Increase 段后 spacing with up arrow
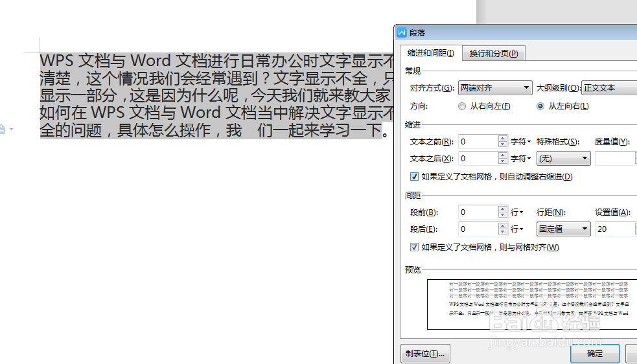This screenshot has height=364, width=637. pos(502,226)
